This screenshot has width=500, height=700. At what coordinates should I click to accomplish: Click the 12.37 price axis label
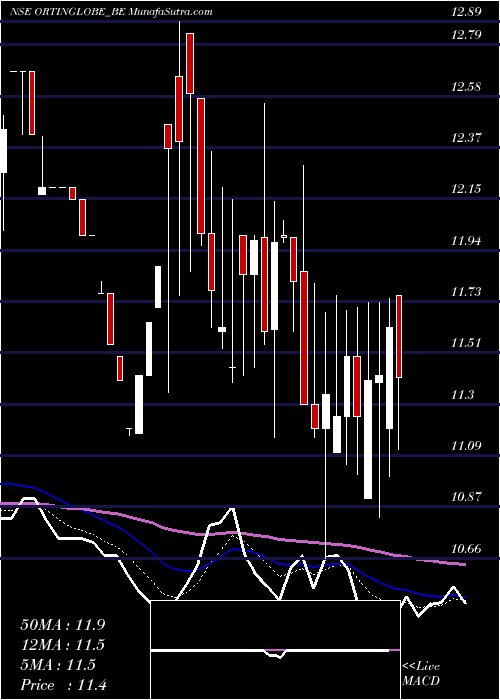[466, 138]
